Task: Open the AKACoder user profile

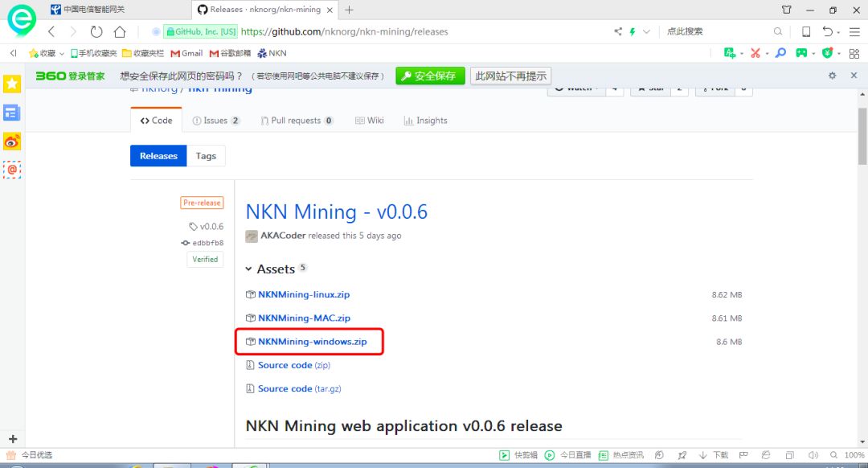Action: click(283, 236)
